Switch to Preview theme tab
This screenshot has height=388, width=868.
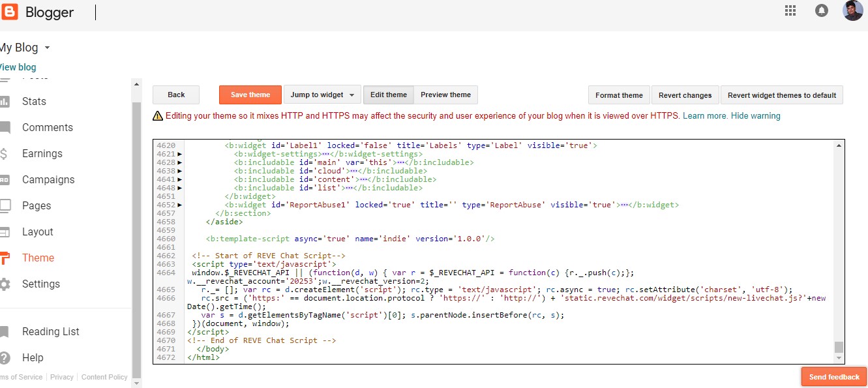446,95
